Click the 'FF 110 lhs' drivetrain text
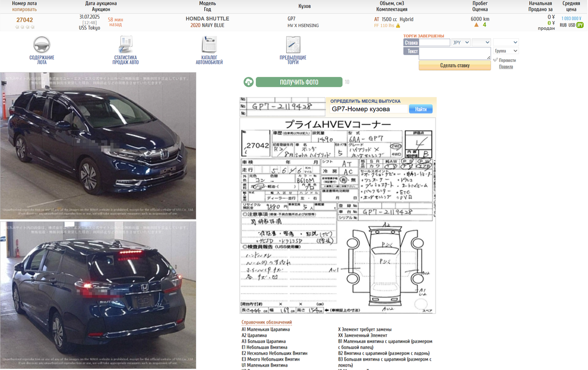 tap(384, 25)
